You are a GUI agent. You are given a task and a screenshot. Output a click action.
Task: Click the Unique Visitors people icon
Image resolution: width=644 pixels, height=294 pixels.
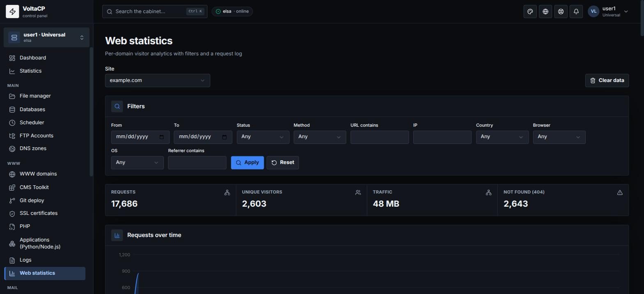point(358,192)
